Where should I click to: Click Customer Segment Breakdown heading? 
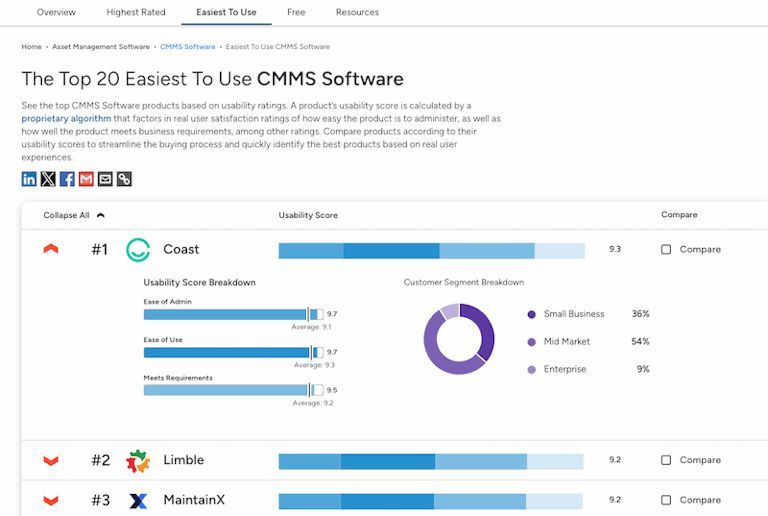[464, 282]
